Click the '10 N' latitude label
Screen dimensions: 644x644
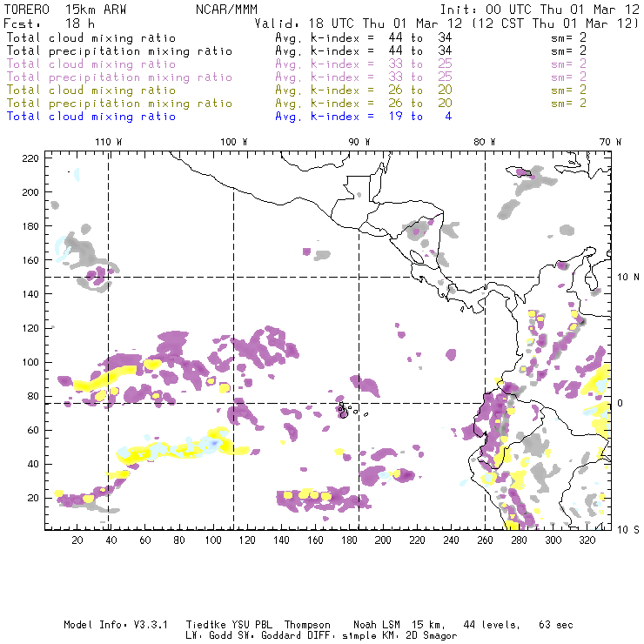[628, 278]
